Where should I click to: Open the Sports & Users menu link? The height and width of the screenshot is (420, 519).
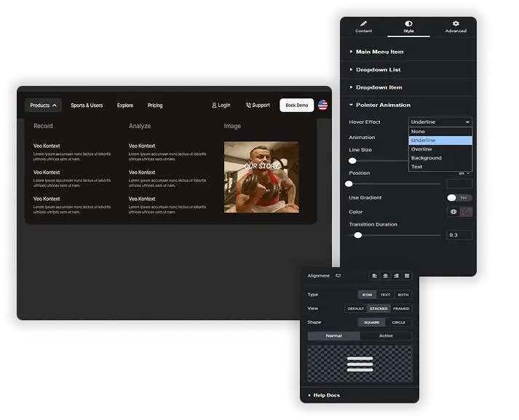click(x=87, y=106)
